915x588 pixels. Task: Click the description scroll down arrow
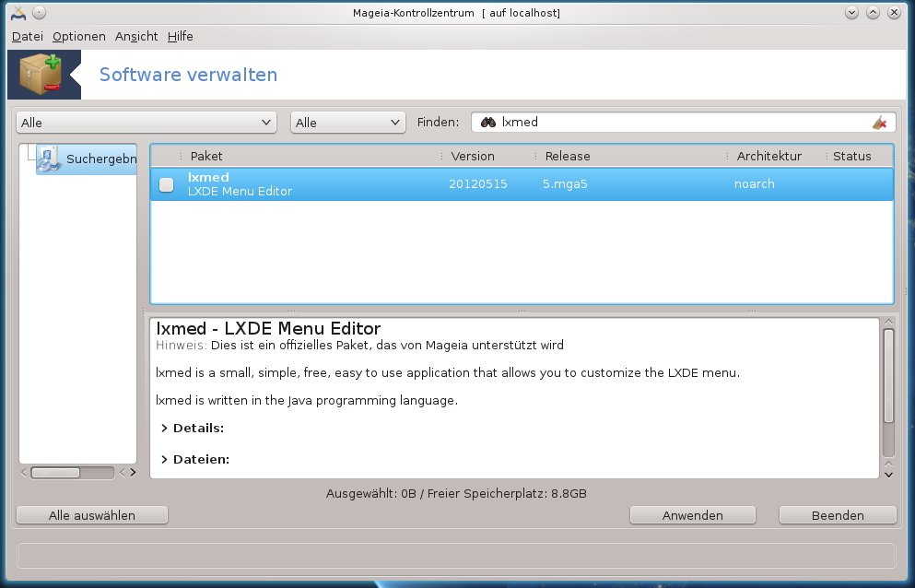[889, 474]
